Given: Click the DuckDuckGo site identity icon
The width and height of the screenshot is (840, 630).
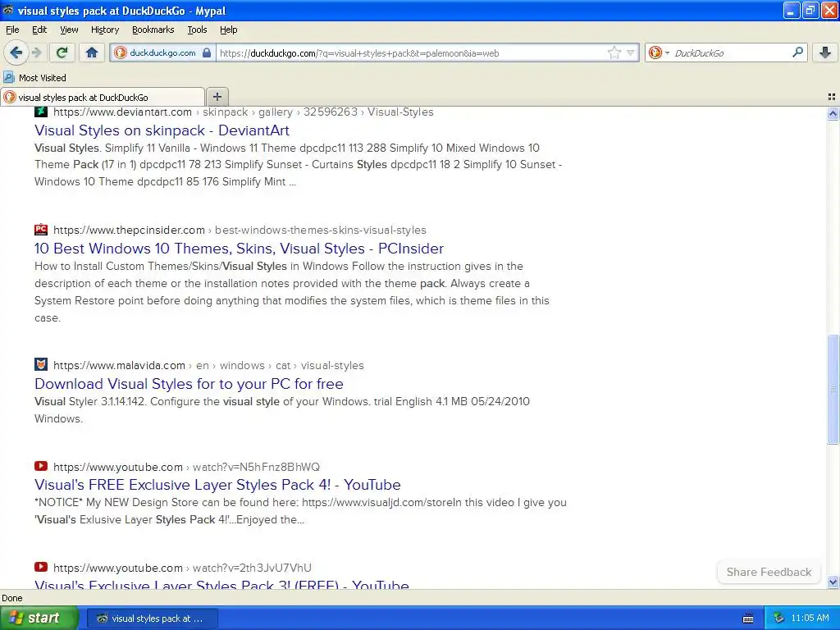Looking at the screenshot, I should coord(121,52).
